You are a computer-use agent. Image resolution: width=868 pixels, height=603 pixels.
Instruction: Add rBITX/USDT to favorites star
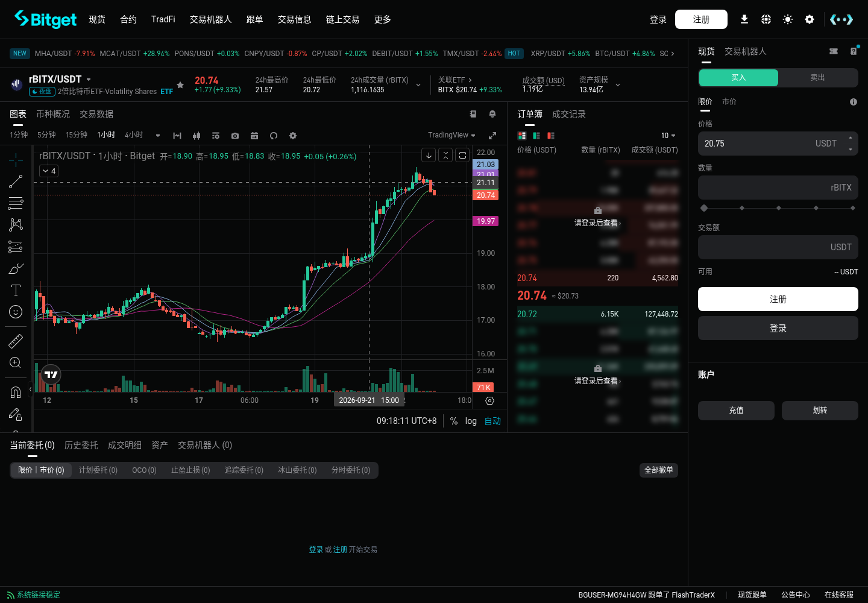tap(180, 85)
